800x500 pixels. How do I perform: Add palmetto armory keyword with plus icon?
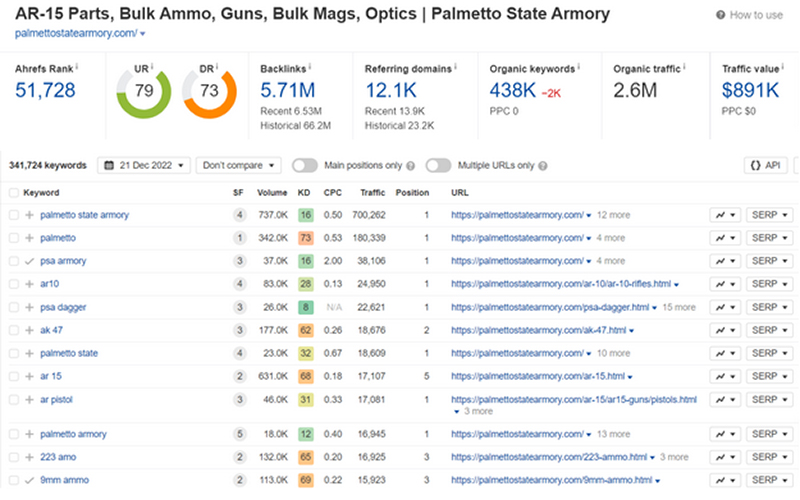point(30,435)
